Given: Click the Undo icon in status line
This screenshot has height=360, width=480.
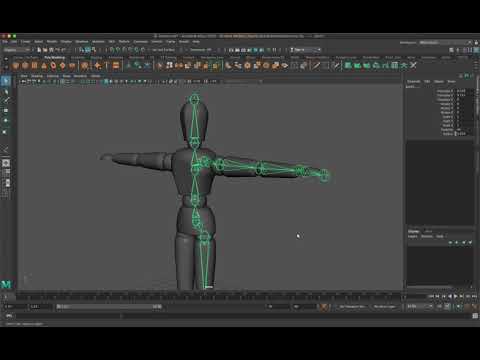Looking at the screenshot, I should (57, 50).
